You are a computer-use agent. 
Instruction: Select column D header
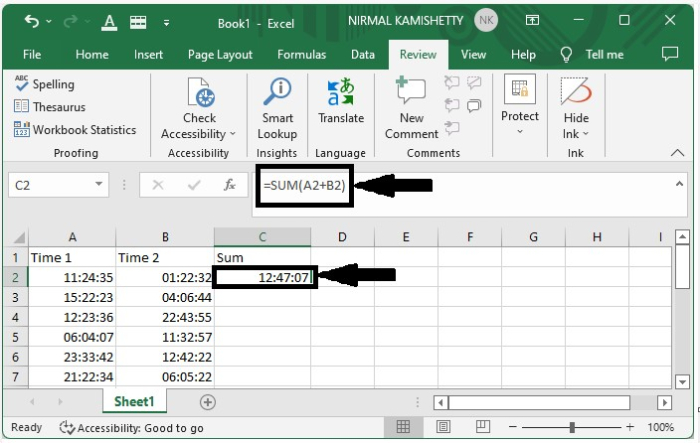click(x=342, y=237)
